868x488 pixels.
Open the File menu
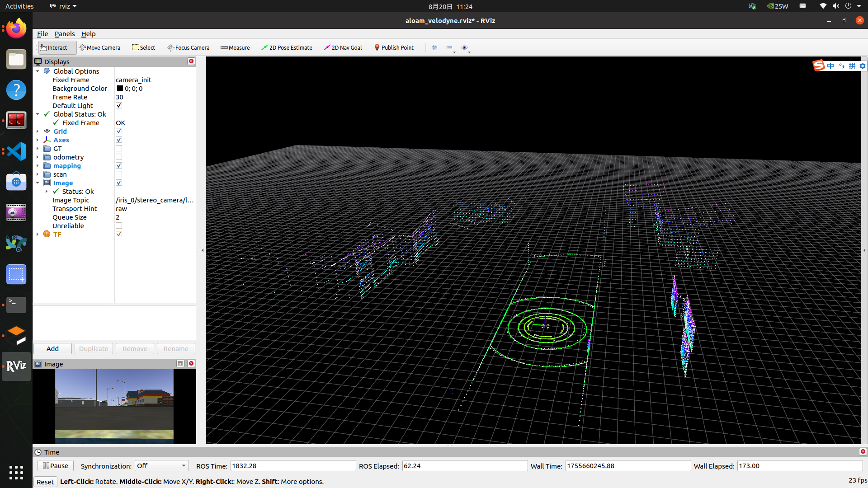pyautogui.click(x=42, y=34)
